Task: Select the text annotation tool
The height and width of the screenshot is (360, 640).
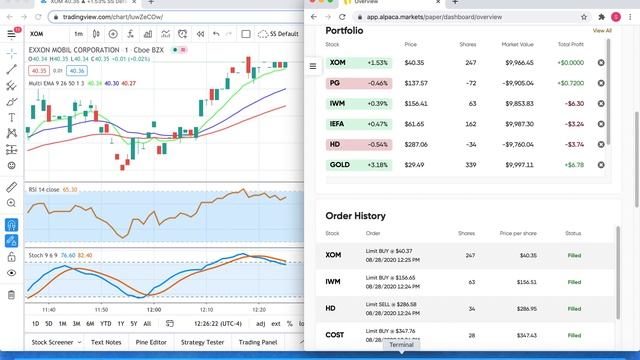Action: [x=11, y=118]
